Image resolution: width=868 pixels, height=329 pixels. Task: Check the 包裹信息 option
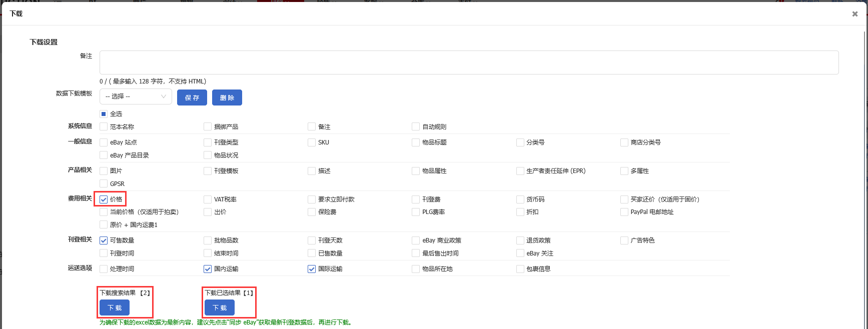tap(520, 269)
